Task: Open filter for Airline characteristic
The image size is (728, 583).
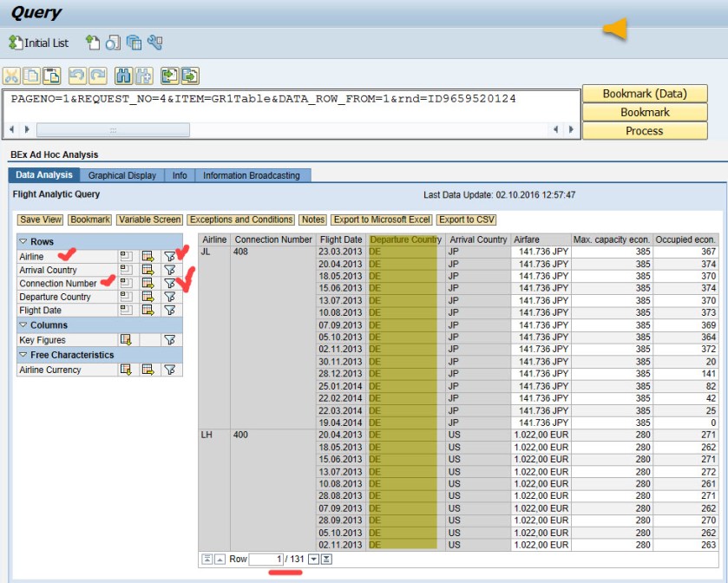Action: (x=171, y=257)
